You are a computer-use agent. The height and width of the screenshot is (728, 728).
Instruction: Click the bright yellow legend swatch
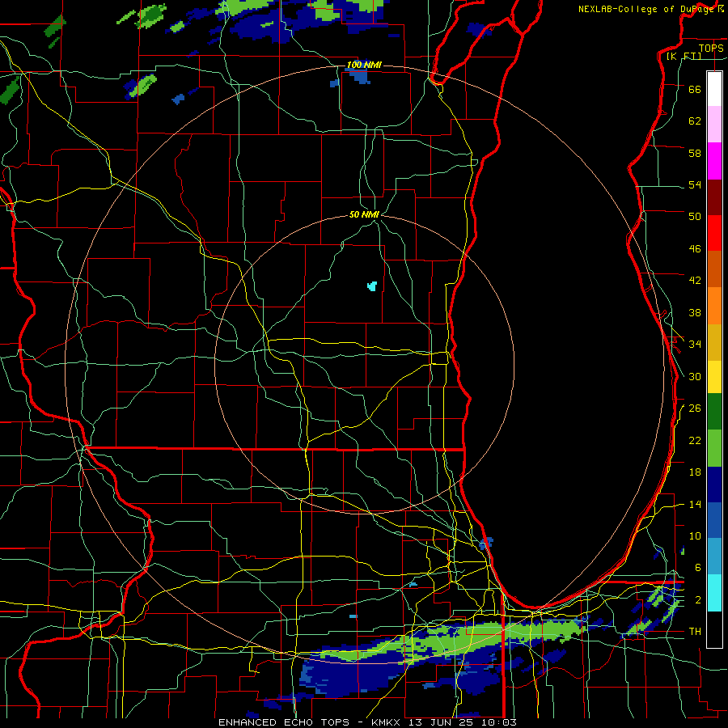[x=714, y=376]
